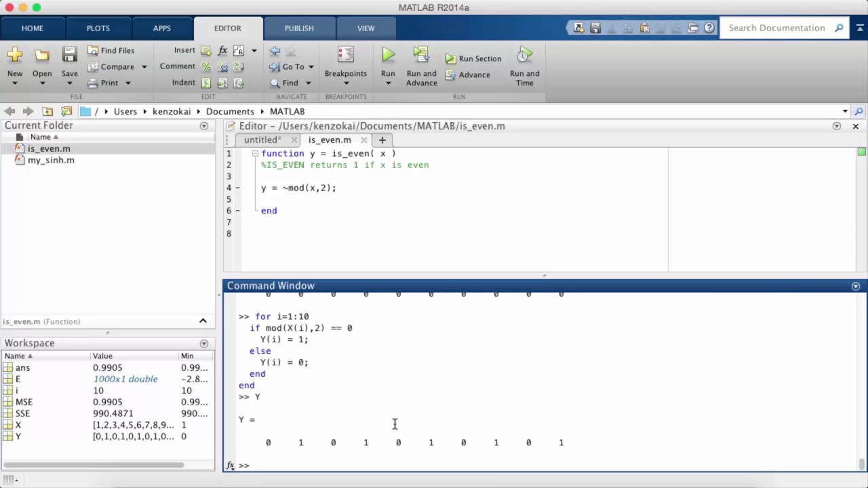Switch to the PLOTS tab
This screenshot has height=488, width=868.
[x=98, y=28]
